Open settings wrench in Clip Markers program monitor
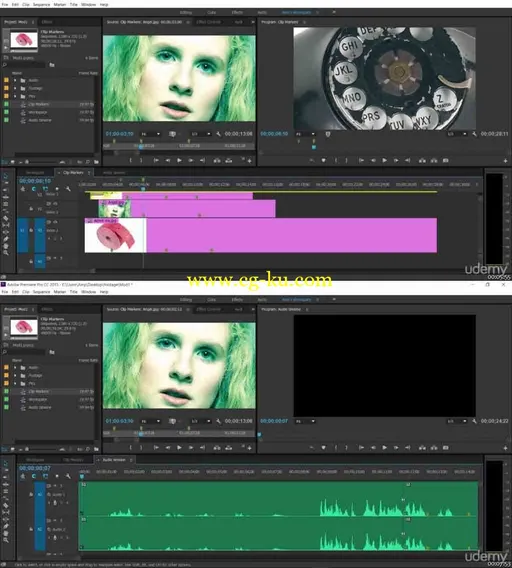This screenshot has width=512, height=568. 474,134
